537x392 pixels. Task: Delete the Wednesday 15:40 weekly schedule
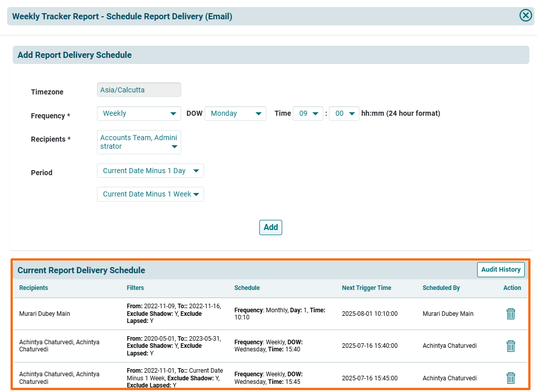point(511,346)
